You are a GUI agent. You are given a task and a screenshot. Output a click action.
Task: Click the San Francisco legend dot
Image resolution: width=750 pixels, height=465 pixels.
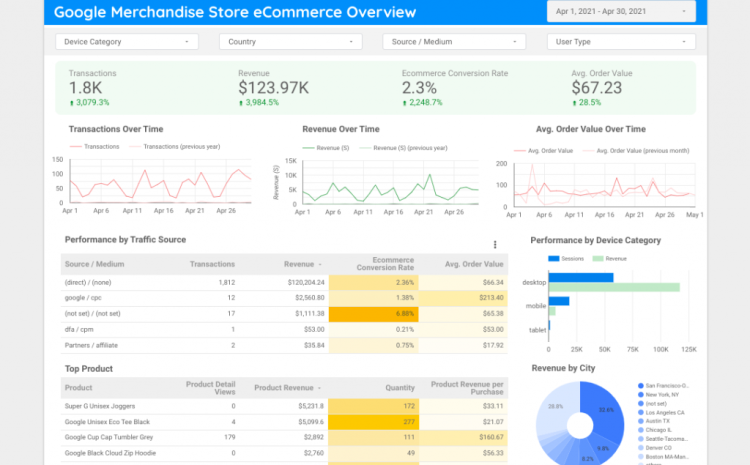(640, 385)
